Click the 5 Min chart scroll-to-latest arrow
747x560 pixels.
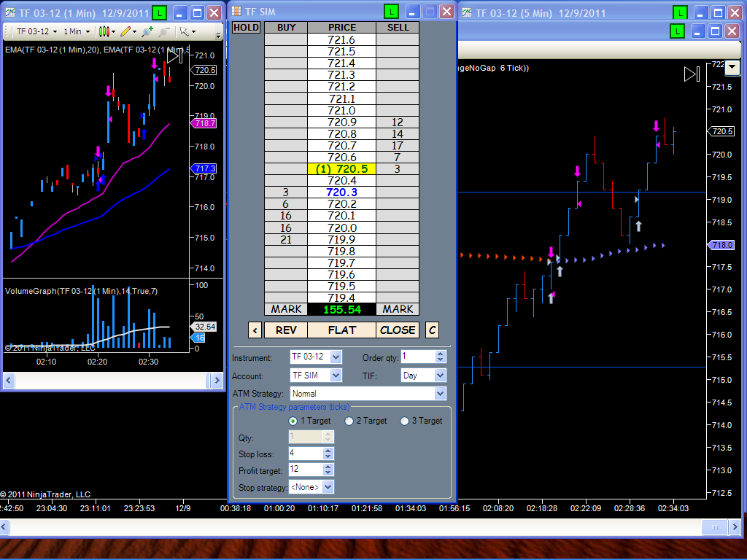point(692,74)
